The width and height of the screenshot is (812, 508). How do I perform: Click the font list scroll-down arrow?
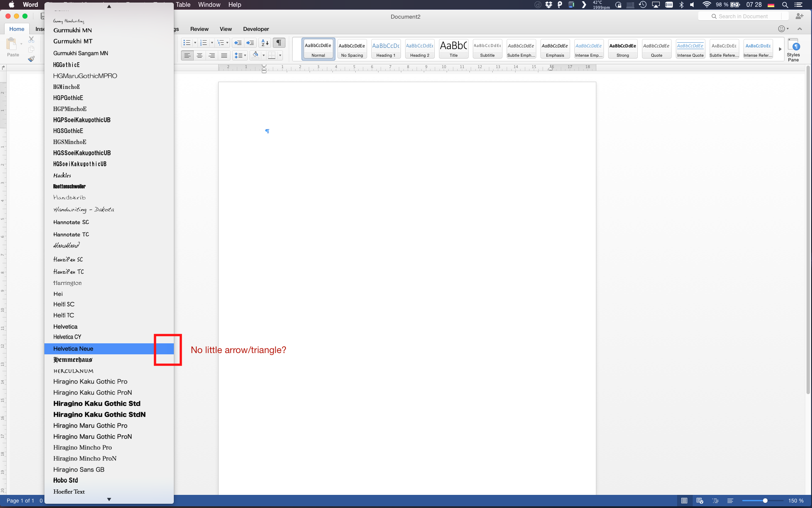pos(109,500)
